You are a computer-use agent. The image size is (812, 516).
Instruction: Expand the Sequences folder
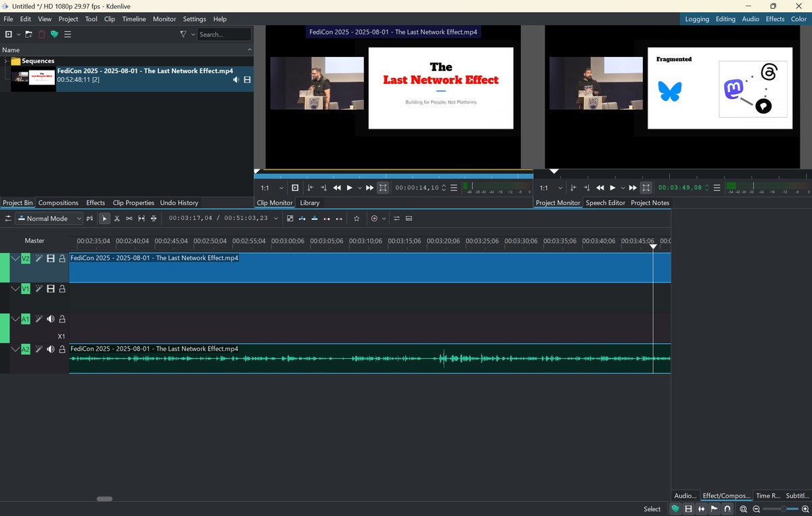pos(5,61)
